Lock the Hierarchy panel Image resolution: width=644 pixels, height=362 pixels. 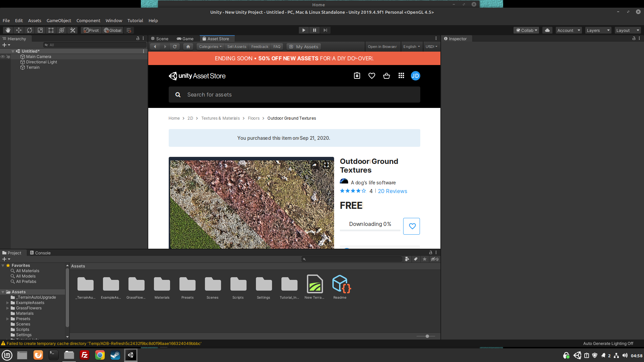point(138,39)
